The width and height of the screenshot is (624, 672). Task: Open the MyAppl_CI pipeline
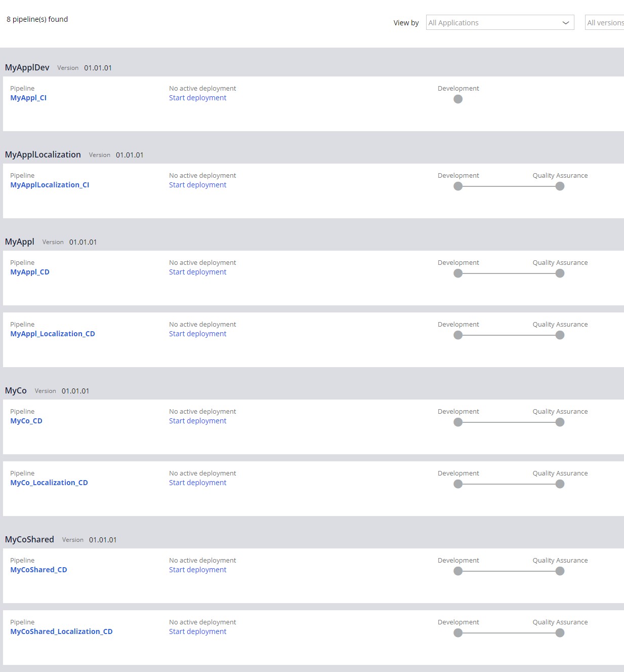tap(28, 98)
